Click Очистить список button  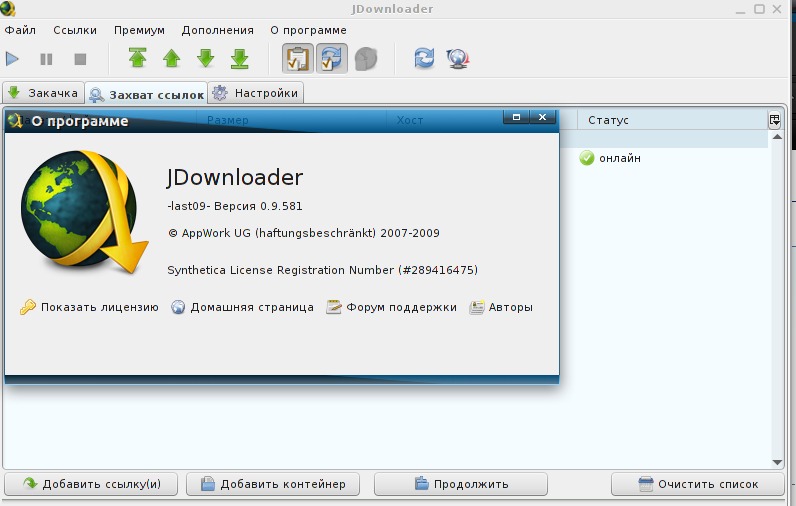(x=698, y=484)
